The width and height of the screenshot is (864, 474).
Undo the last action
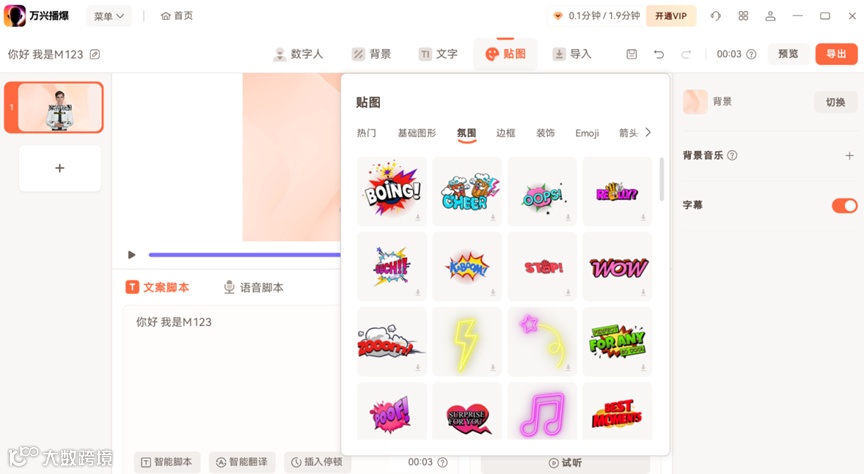(x=658, y=54)
